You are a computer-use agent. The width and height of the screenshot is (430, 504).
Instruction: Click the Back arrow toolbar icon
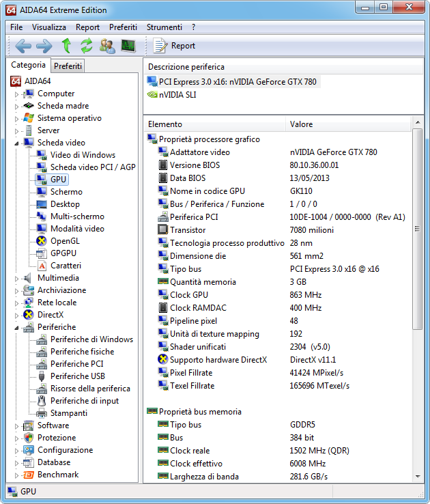(23, 46)
